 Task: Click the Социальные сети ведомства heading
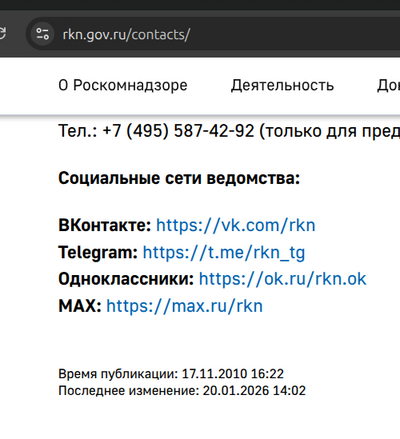tap(179, 178)
